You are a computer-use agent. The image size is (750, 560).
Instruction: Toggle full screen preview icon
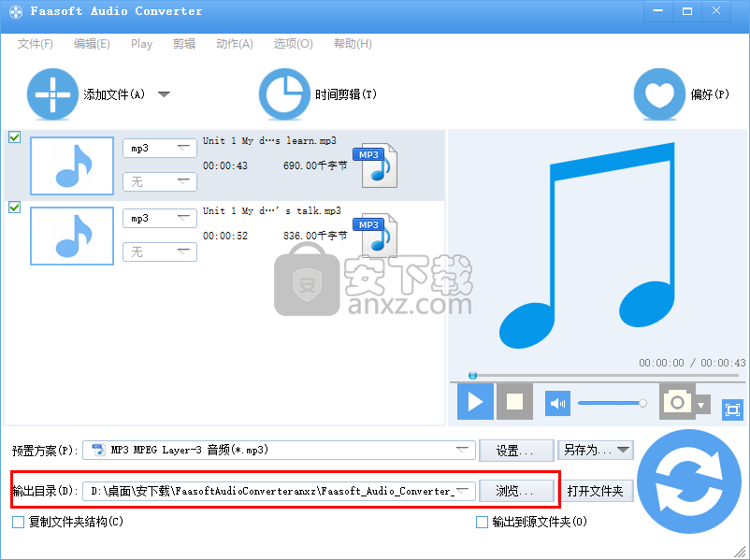pyautogui.click(x=732, y=409)
